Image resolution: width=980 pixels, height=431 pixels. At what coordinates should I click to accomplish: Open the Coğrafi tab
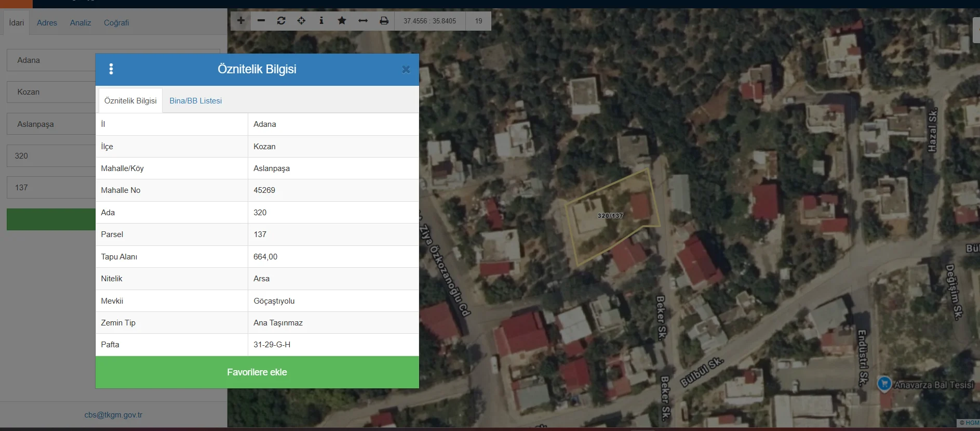(116, 23)
